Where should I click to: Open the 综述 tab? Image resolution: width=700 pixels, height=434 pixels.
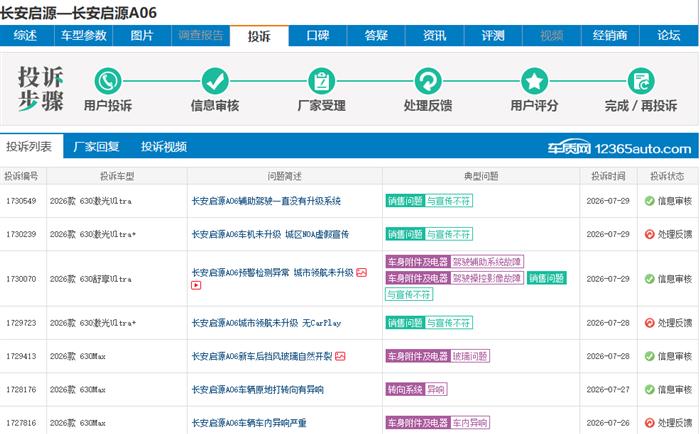[25, 35]
